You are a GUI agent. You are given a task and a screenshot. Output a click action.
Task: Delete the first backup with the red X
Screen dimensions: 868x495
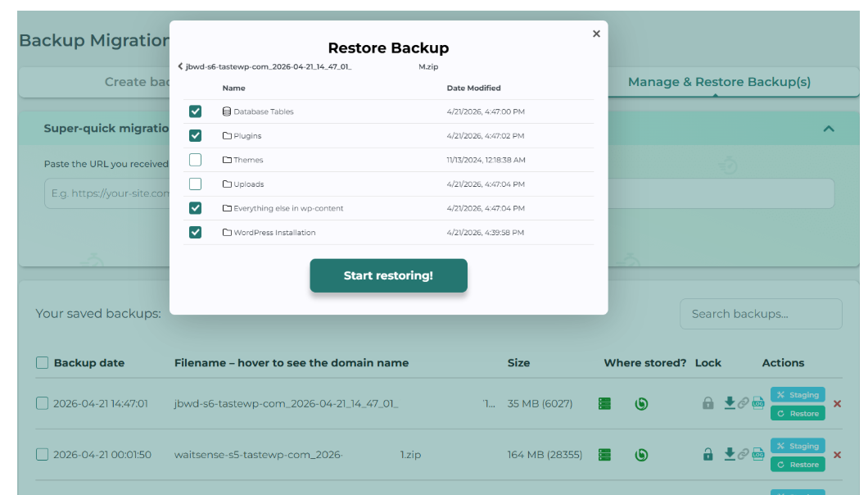coord(836,403)
